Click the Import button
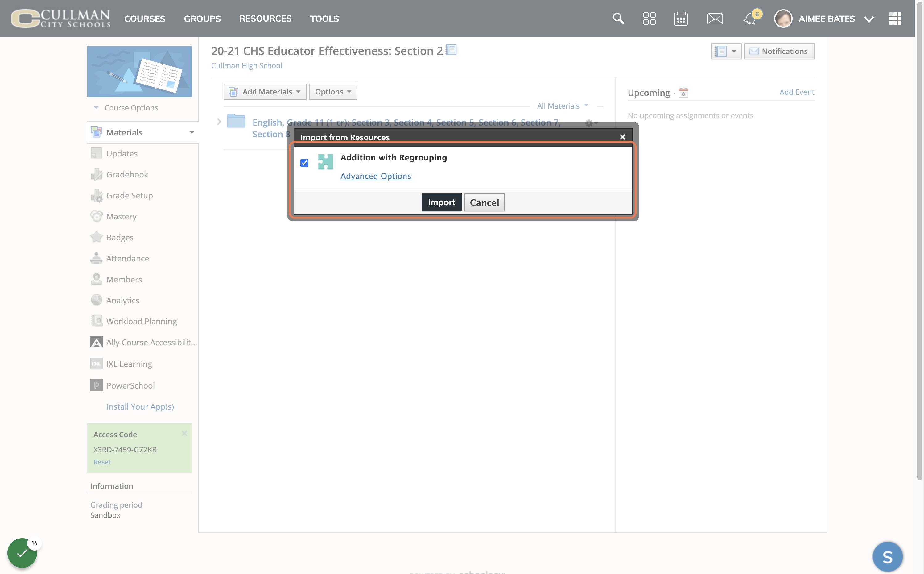Image resolution: width=924 pixels, height=574 pixels. 442,202
